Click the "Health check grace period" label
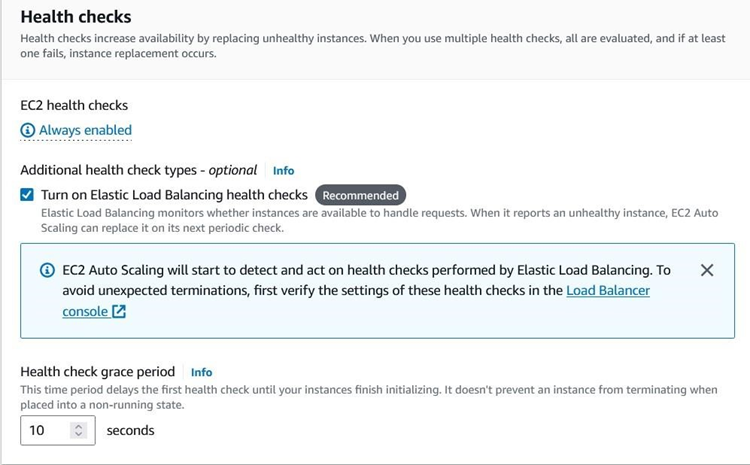Viewport: 750px width, 465px height. [x=98, y=372]
